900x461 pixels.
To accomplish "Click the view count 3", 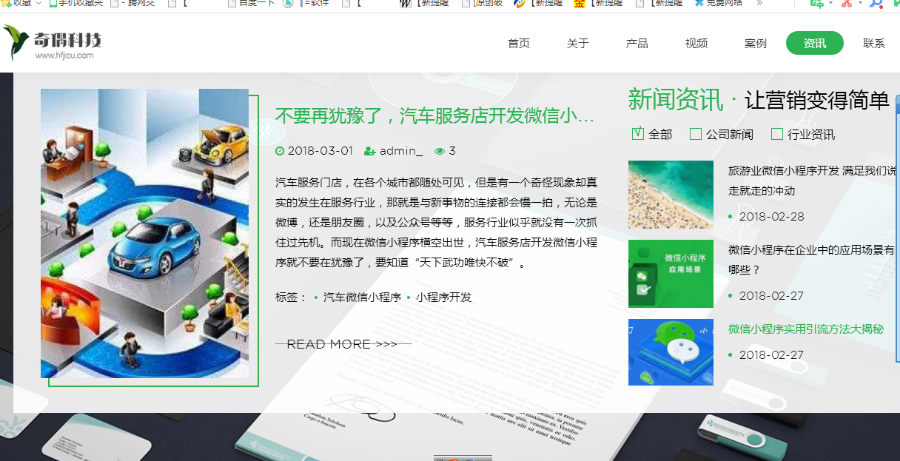I will tap(452, 151).
